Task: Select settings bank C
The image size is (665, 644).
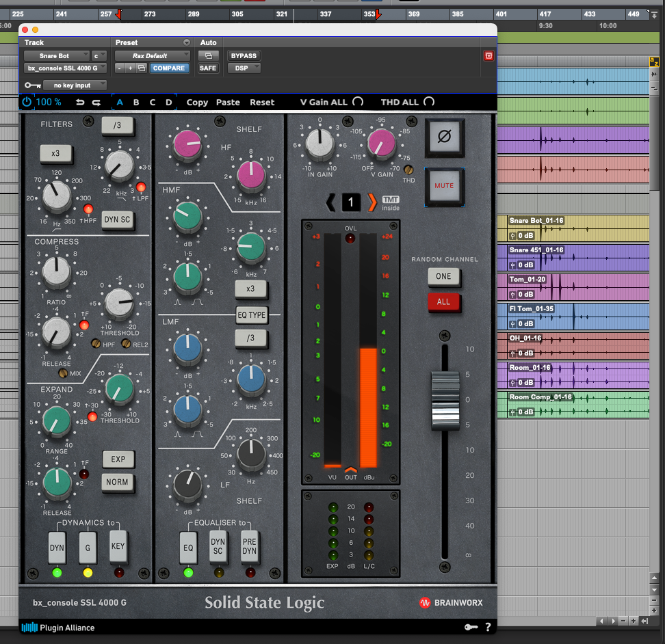Action: 153,103
